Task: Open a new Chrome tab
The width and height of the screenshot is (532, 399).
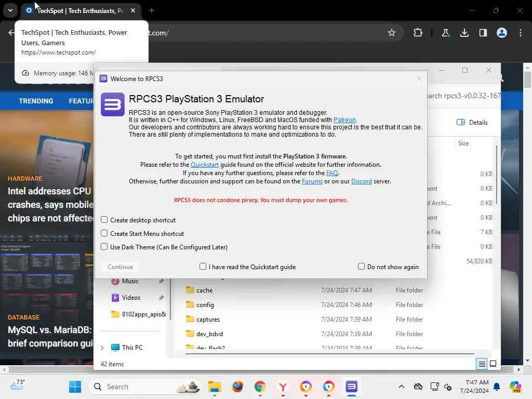Action: click(x=152, y=10)
